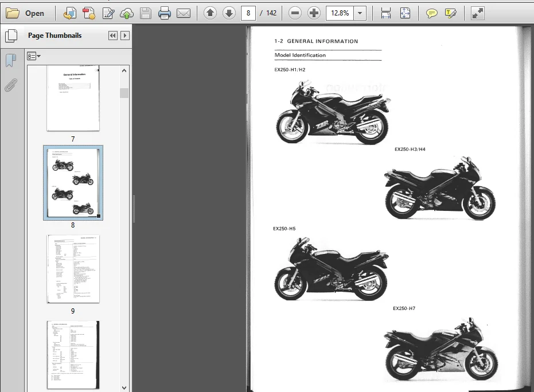Click the 1-2 GENERAL INFORMATION header
The width and height of the screenshot is (534, 392).
coord(316,41)
